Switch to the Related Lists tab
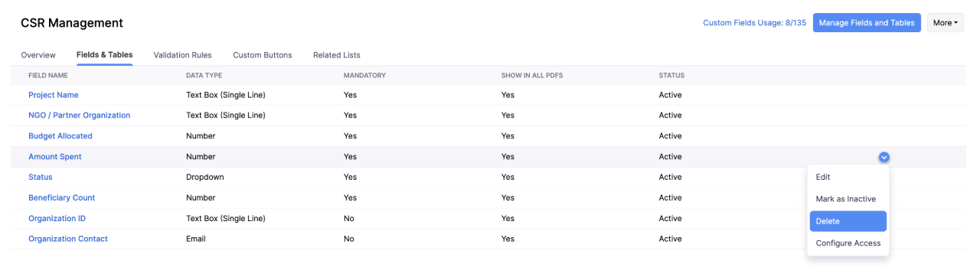The width and height of the screenshot is (980, 277). [x=337, y=55]
